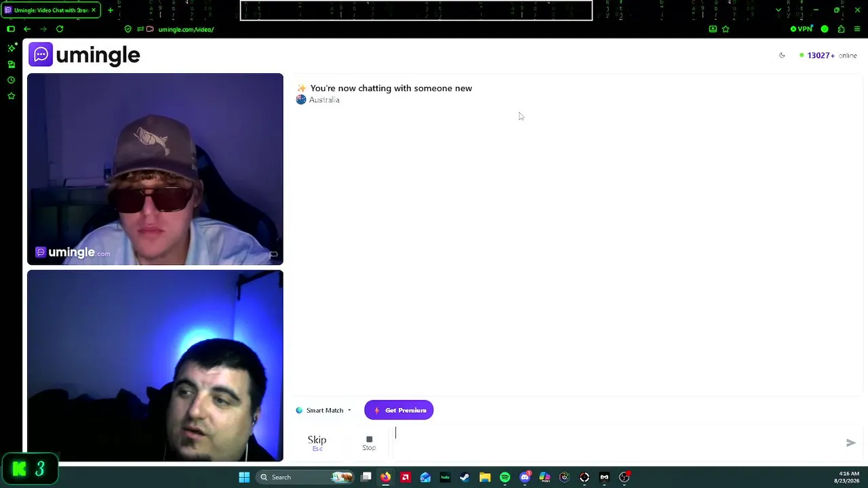Go forward in browser history
868x488 pixels.
(x=43, y=29)
